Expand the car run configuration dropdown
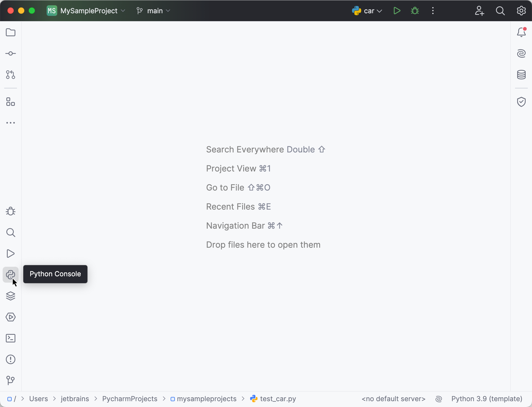 pyautogui.click(x=379, y=11)
